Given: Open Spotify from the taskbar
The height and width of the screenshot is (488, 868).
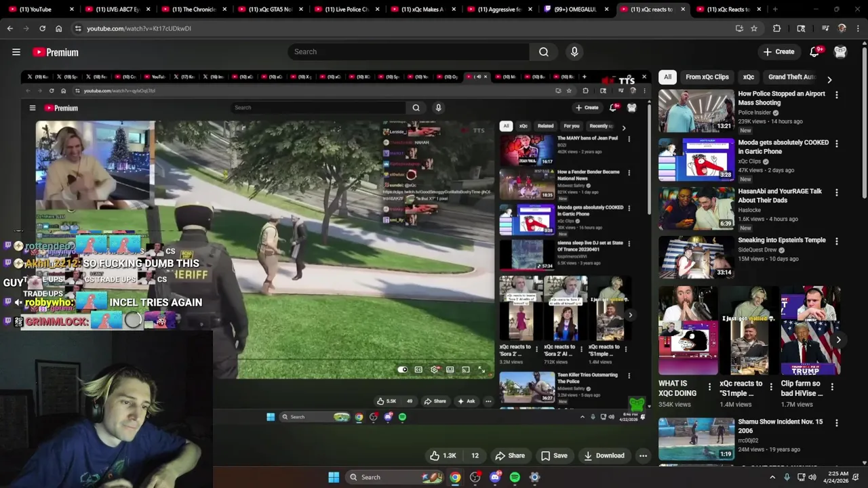Looking at the screenshot, I should pyautogui.click(x=515, y=477).
